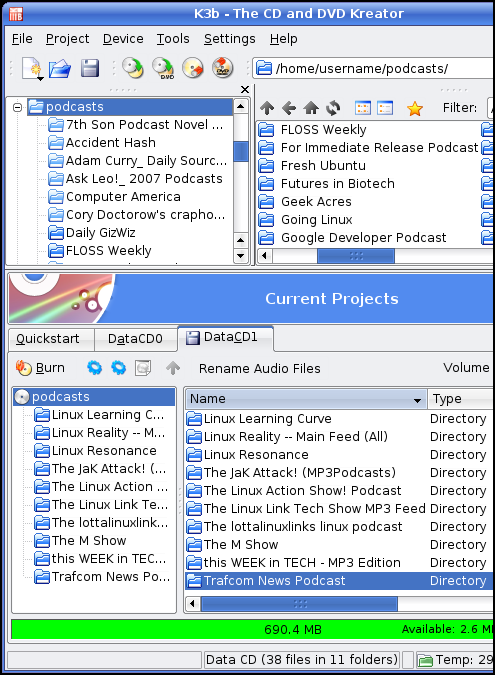Open the Project menu
Image resolution: width=495 pixels, height=675 pixels.
pos(68,39)
